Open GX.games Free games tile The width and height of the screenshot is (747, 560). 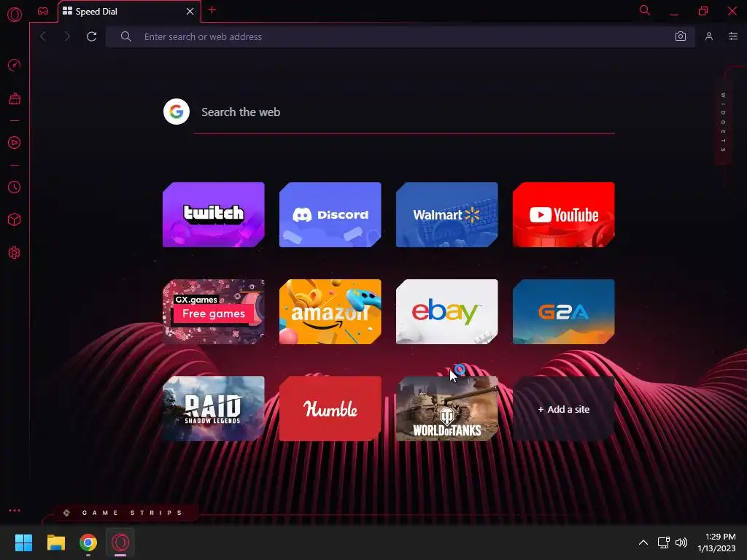coord(214,312)
